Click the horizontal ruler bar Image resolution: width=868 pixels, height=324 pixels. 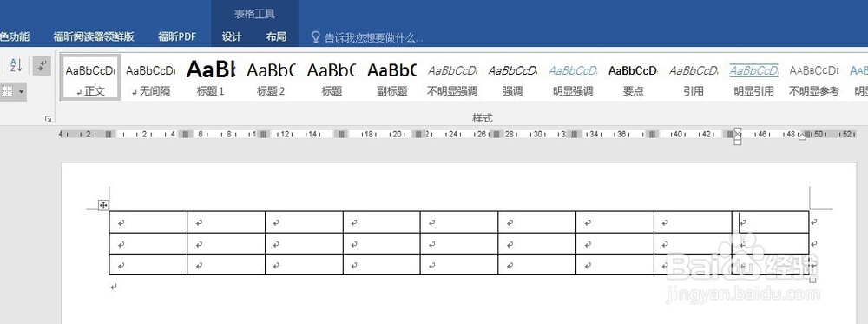tap(457, 134)
